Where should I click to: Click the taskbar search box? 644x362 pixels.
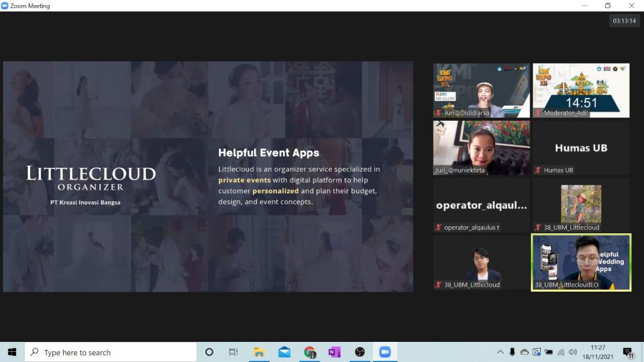(111, 352)
